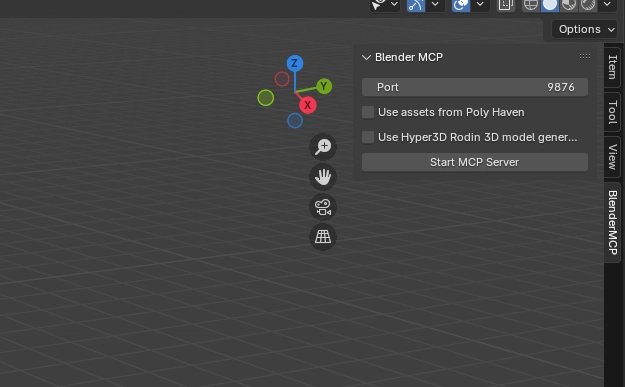Screen dimensions: 625x387
Task: Toggle the Show Overlays button
Action: (x=461, y=4)
